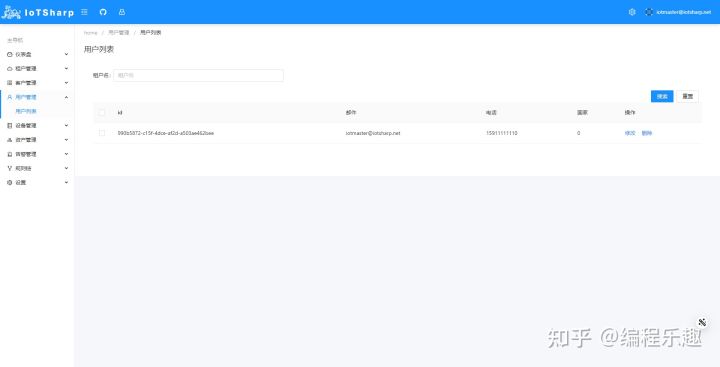
Task: Click the 删除 delete link in row
Action: (x=647, y=133)
